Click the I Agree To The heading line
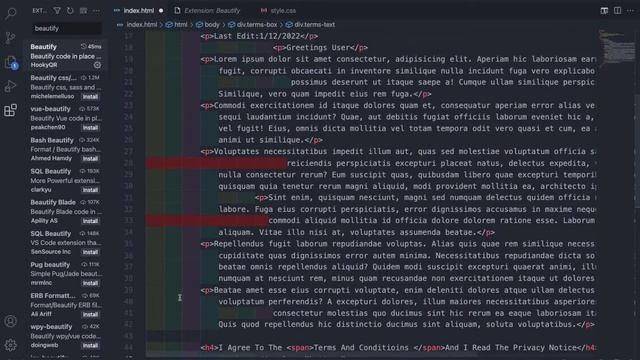Viewport: 640px width, 360px height. tap(398, 348)
